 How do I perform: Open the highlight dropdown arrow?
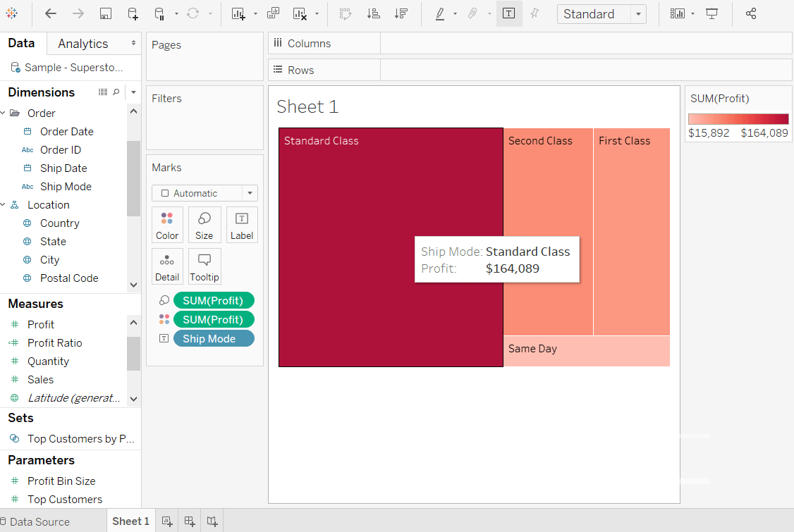tap(455, 14)
